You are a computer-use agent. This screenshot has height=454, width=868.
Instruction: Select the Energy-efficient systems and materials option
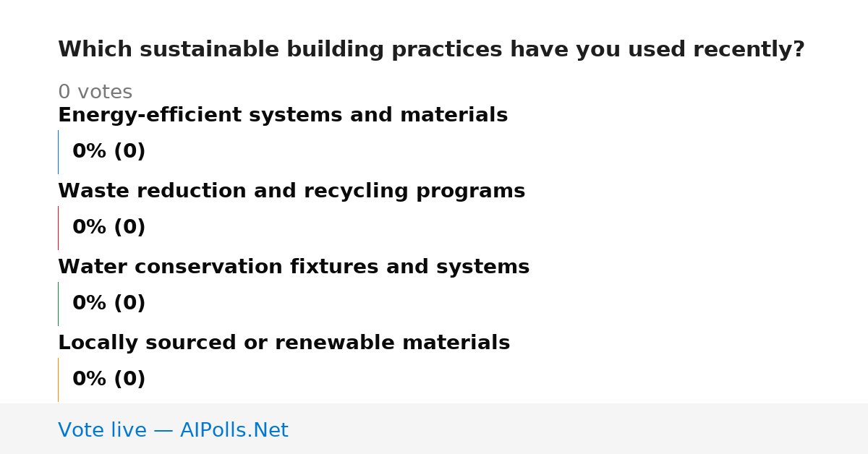point(283,116)
